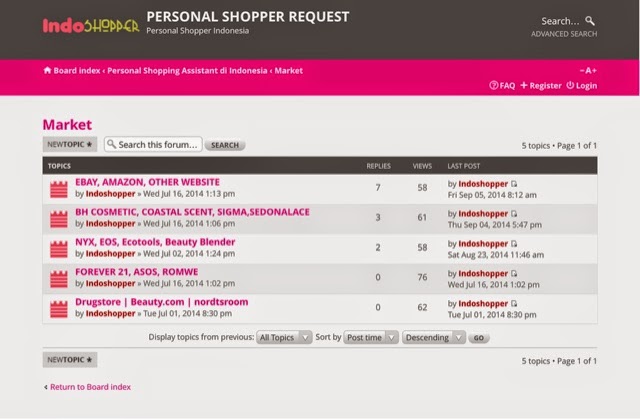The image size is (640, 419).
Task: Go to Board index breadcrumb
Action: [x=77, y=71]
